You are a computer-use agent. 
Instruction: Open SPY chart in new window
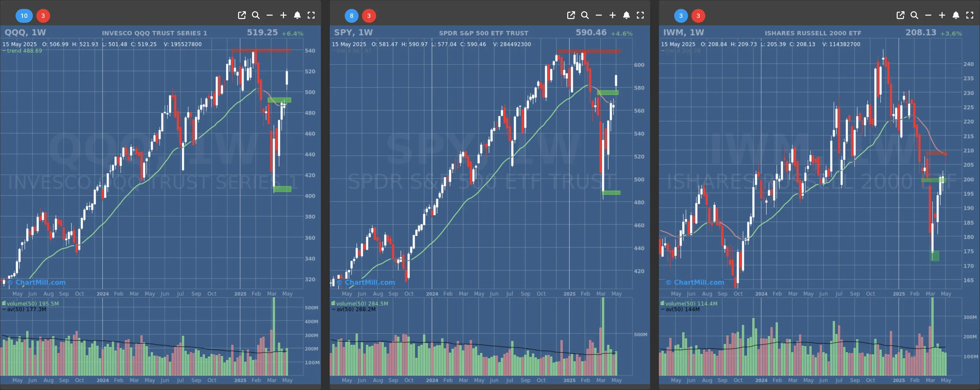tap(571, 15)
